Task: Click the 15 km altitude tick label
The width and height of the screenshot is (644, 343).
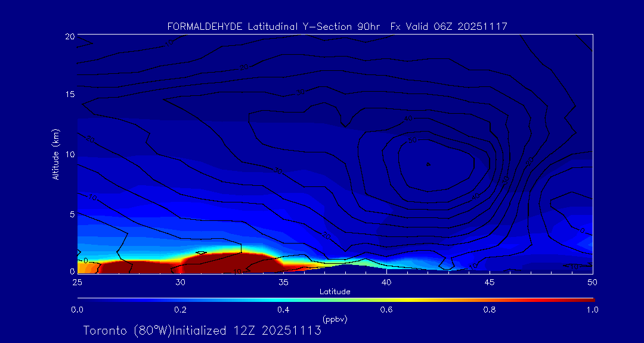Action: tap(69, 95)
